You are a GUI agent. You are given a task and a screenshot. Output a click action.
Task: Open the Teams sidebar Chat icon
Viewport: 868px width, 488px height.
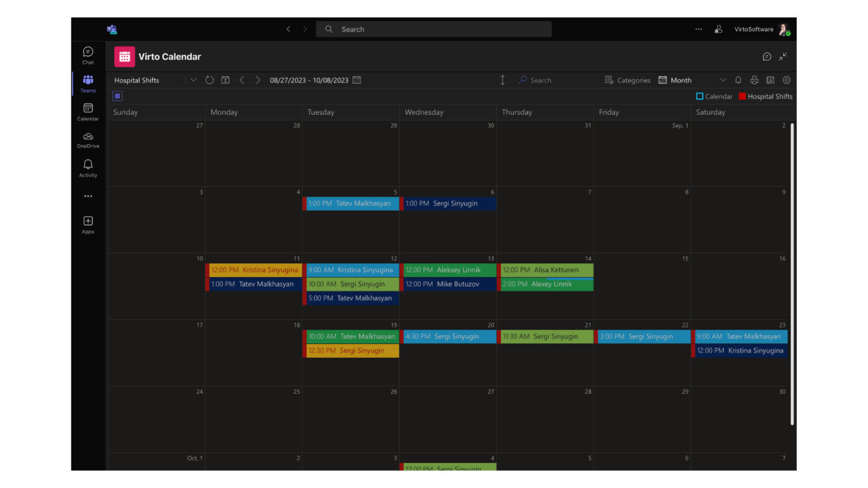[x=88, y=54]
